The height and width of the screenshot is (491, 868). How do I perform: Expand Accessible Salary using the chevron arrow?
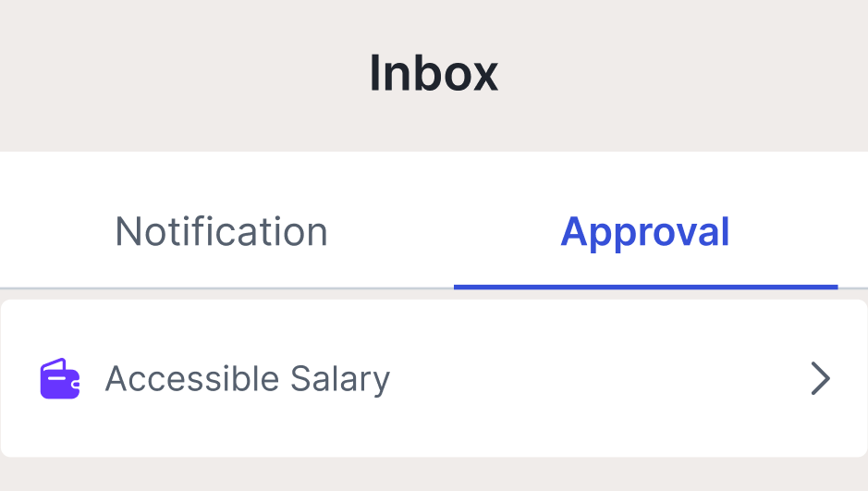pos(820,379)
